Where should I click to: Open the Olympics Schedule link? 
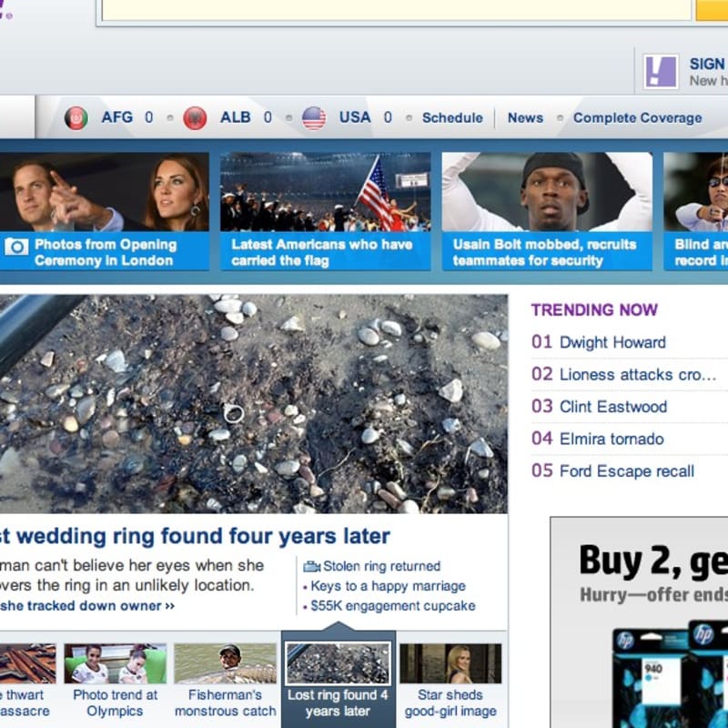point(452,118)
